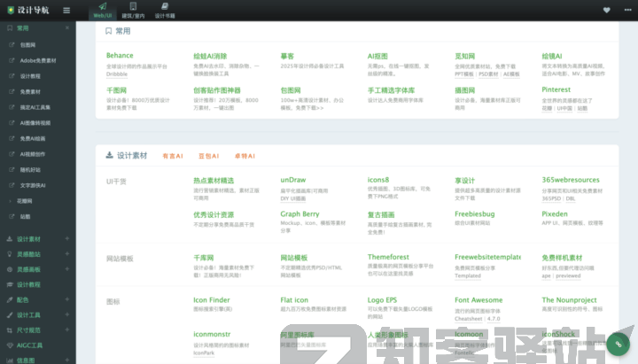The width and height of the screenshot is (638, 364).
Task: Open the icons8 link
Action: pos(378,180)
